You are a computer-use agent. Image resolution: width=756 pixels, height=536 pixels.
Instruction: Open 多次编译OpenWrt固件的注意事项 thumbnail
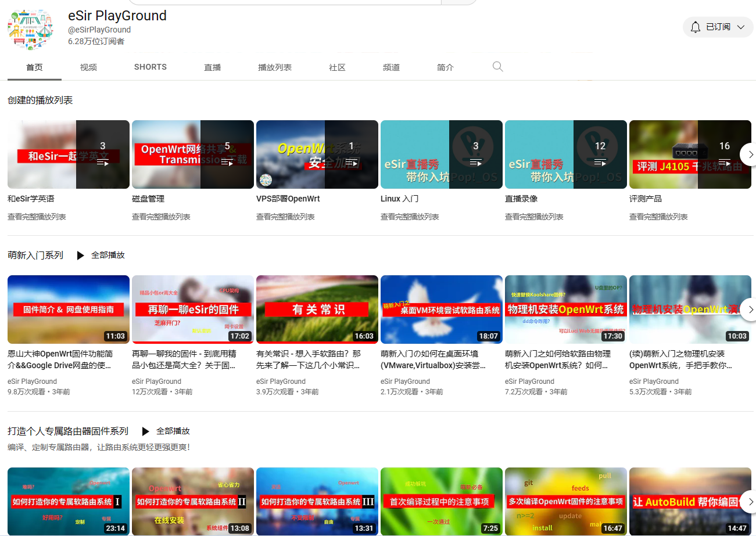tap(566, 502)
